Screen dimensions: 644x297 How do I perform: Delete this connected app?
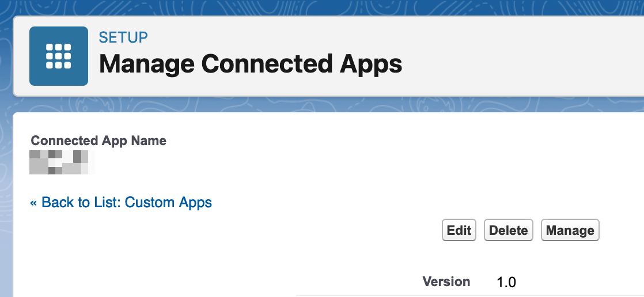[508, 230]
